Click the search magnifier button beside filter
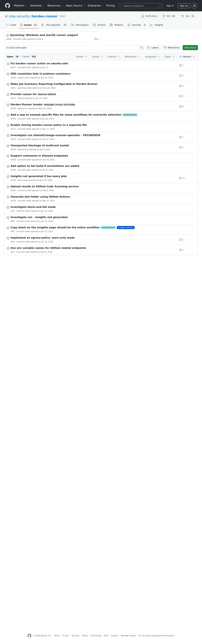 click(142, 48)
